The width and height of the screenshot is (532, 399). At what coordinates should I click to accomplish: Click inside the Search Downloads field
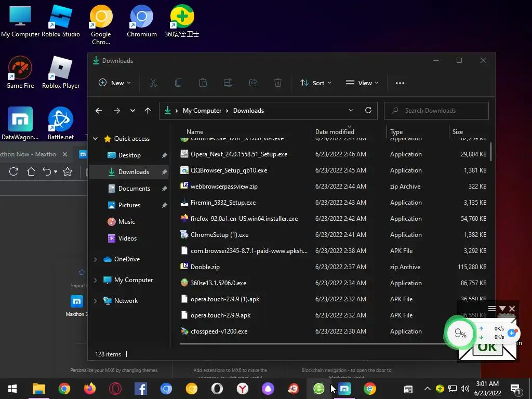(x=436, y=111)
